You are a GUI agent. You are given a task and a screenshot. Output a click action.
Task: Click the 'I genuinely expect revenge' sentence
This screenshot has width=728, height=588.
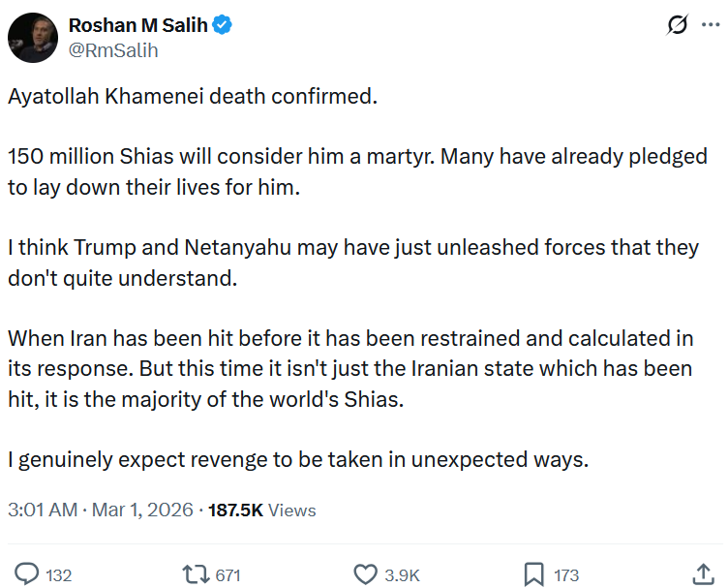[x=298, y=460]
